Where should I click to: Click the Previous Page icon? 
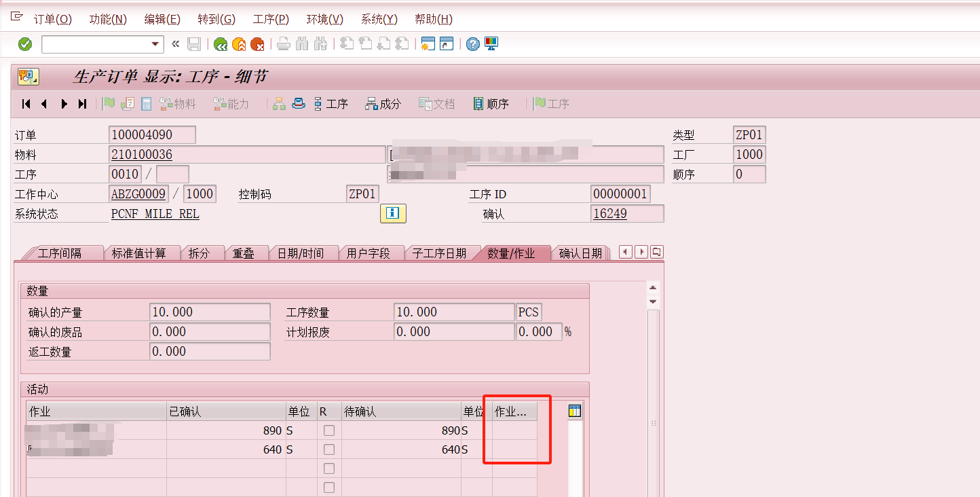pyautogui.click(x=365, y=44)
